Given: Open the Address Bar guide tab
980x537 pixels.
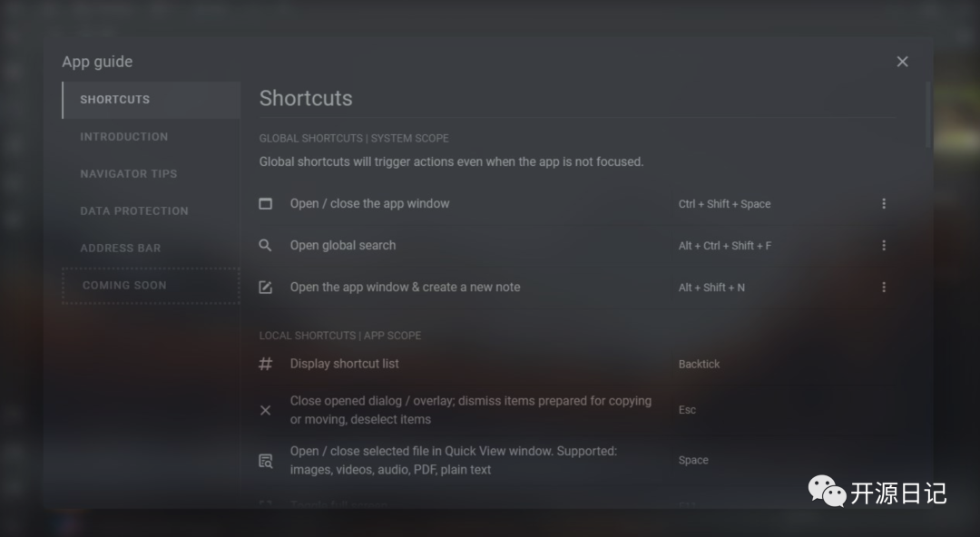Looking at the screenshot, I should pos(152,249).
